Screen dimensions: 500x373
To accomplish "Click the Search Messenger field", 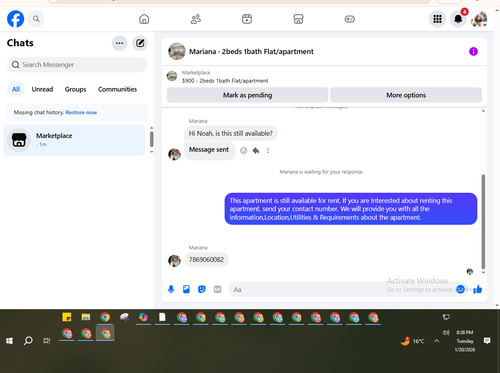I will (77, 65).
